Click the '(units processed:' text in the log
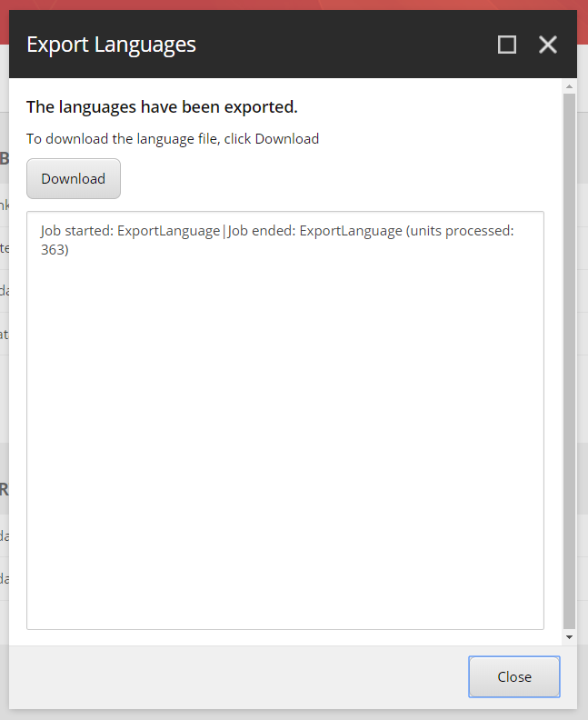This screenshot has width=588, height=720. point(460,231)
